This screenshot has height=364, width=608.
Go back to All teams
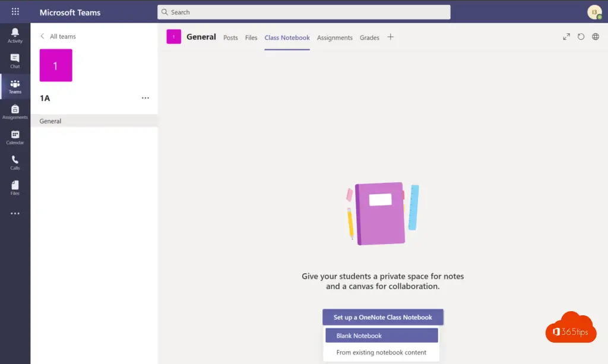[58, 36]
